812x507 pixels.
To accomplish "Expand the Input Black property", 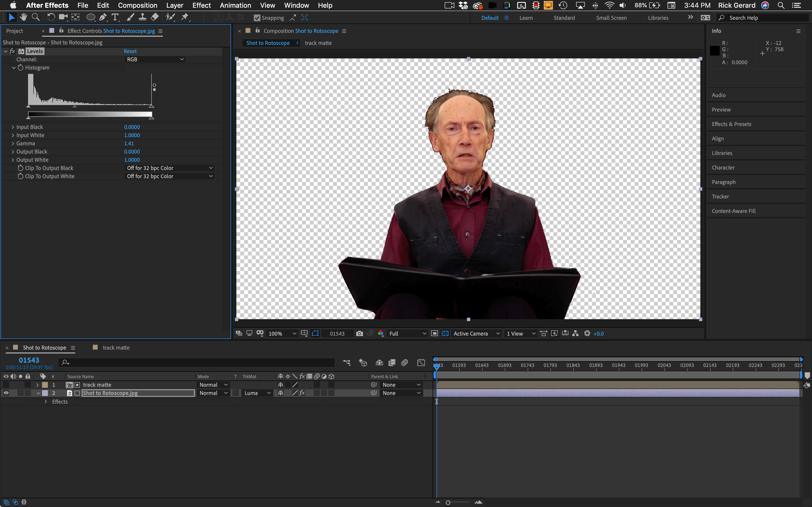I will point(13,127).
